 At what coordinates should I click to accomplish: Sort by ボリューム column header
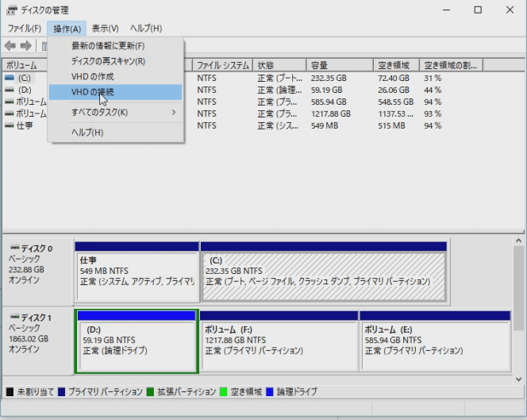coord(25,65)
